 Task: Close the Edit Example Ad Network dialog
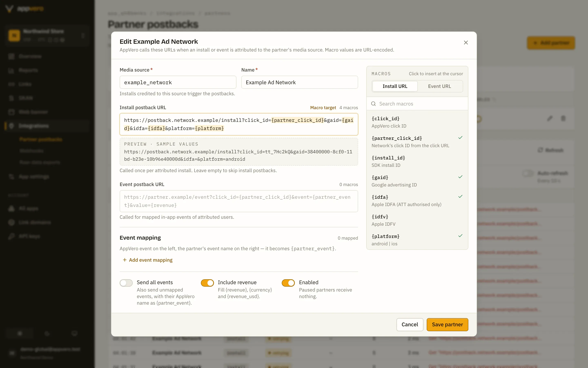(465, 43)
